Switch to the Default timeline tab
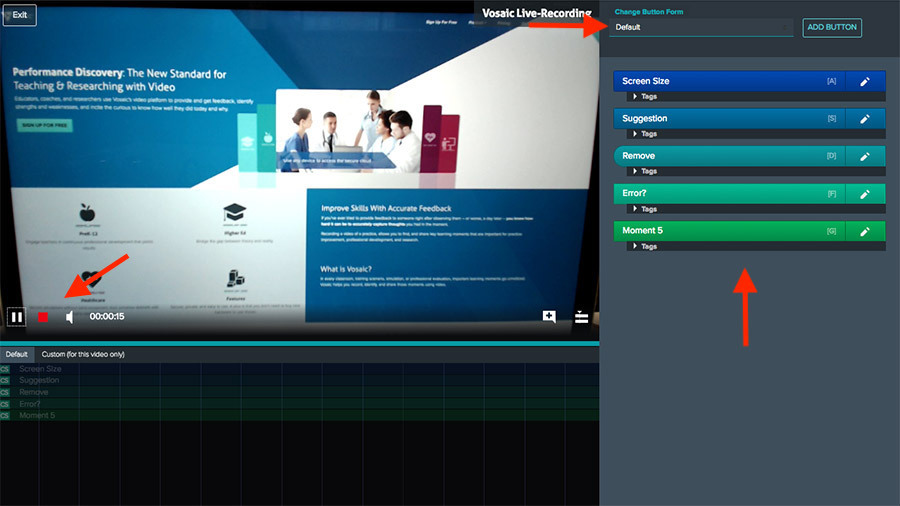 click(17, 355)
